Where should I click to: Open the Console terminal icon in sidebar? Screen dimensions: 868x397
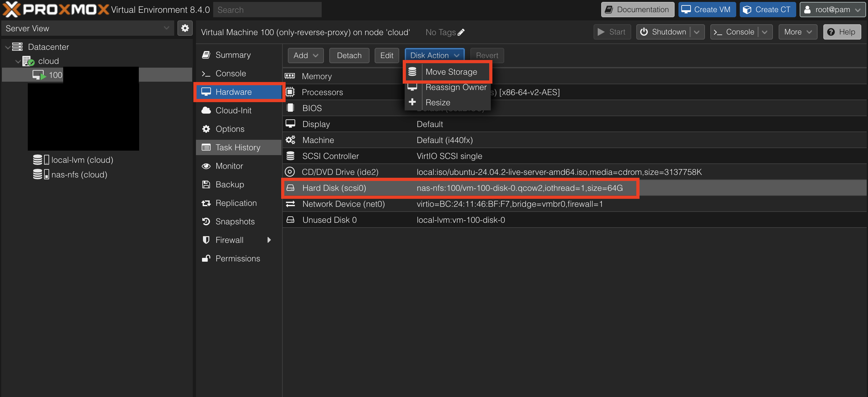pyautogui.click(x=206, y=73)
